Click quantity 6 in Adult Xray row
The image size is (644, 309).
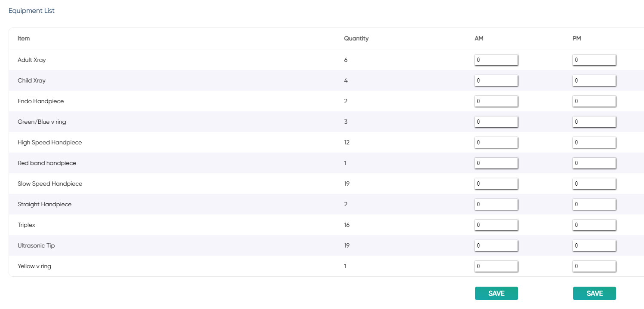[346, 60]
